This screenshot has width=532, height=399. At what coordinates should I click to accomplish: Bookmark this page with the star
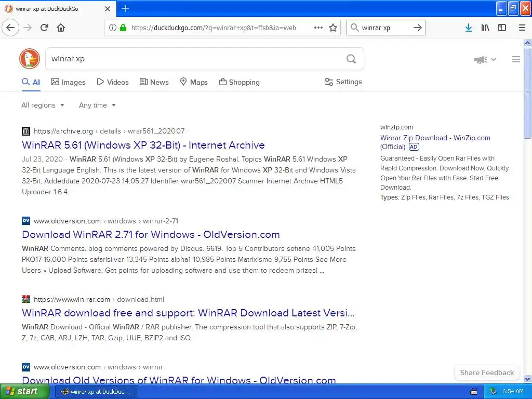coord(333,28)
